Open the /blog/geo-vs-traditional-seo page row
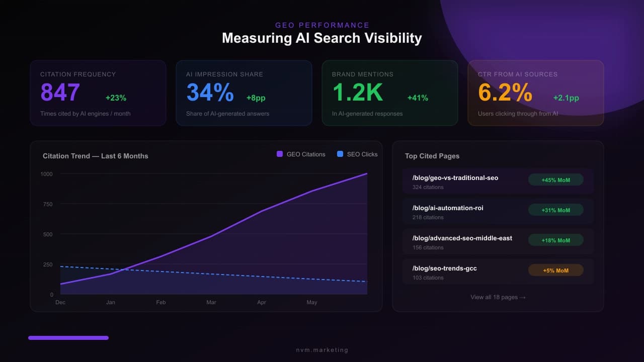This screenshot has width=644, height=362. click(x=498, y=181)
